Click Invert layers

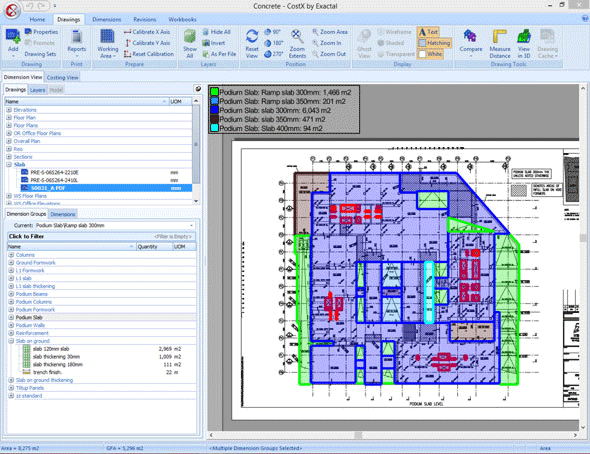pyautogui.click(x=213, y=43)
